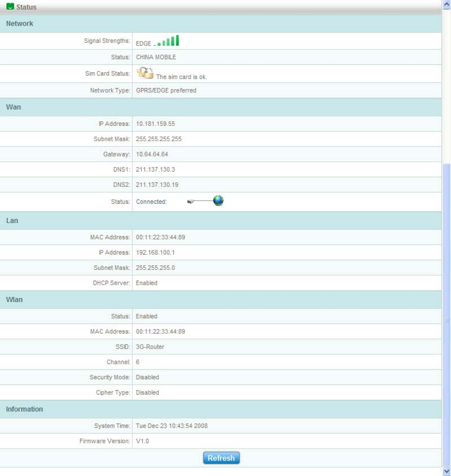Screen dimensions: 451x476
Task: Click the EDGE signal strength bars icon
Action: click(x=166, y=41)
